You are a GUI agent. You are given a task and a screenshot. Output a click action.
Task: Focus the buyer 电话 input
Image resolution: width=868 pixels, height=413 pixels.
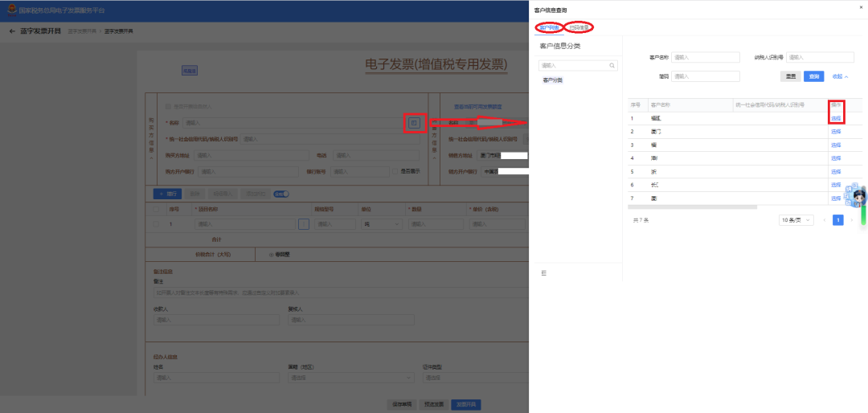pyautogui.click(x=376, y=156)
